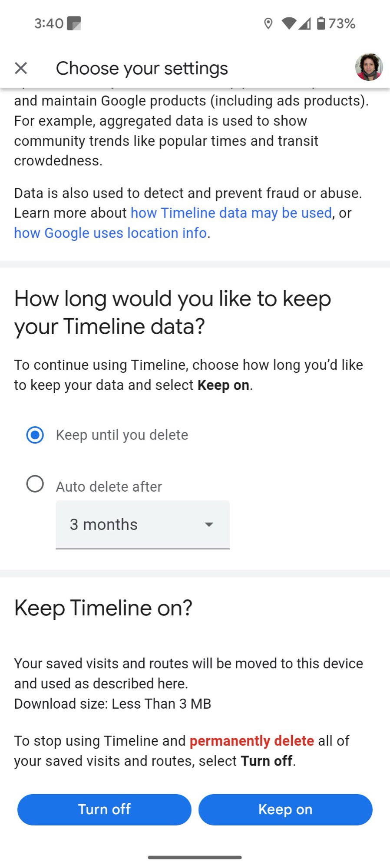390x868 pixels.
Task: Tap the cellular signal status icon
Action: click(x=305, y=23)
